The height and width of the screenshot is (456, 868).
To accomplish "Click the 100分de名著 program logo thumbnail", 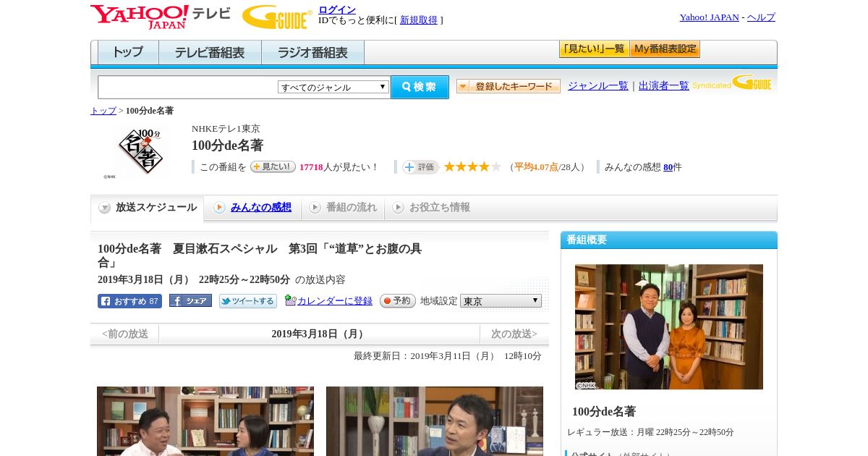I will [141, 152].
